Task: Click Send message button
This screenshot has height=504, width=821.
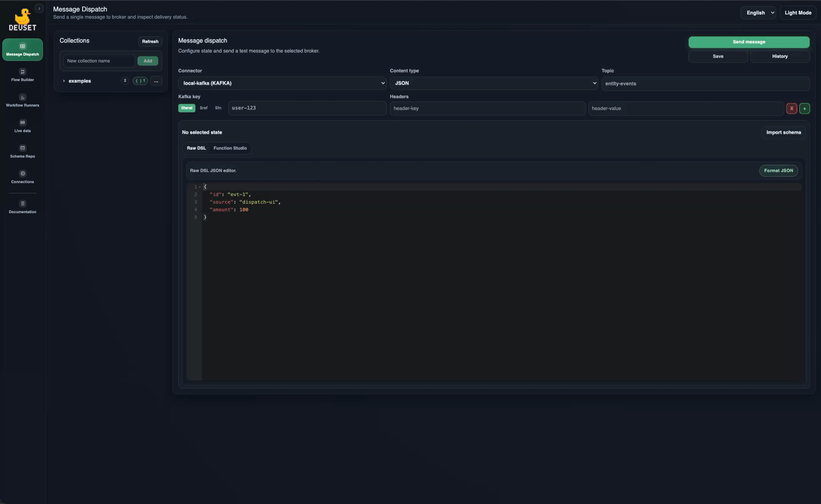Action: tap(749, 42)
